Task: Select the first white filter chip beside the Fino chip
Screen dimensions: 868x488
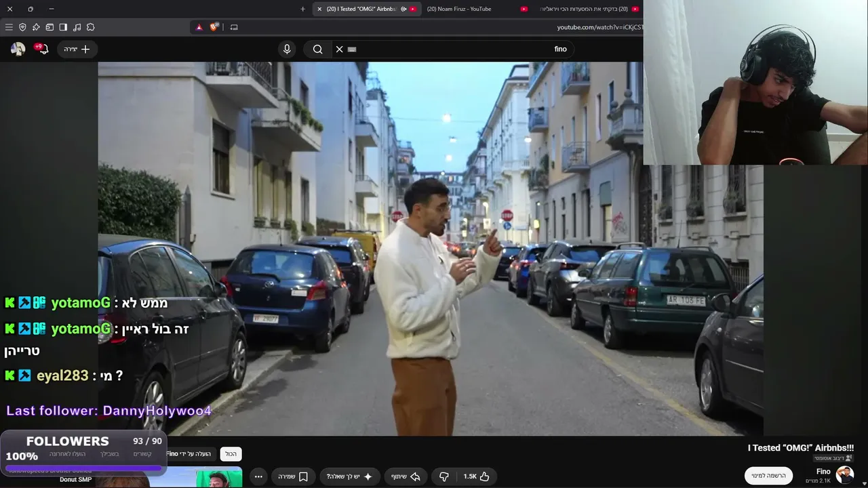Action: click(231, 454)
